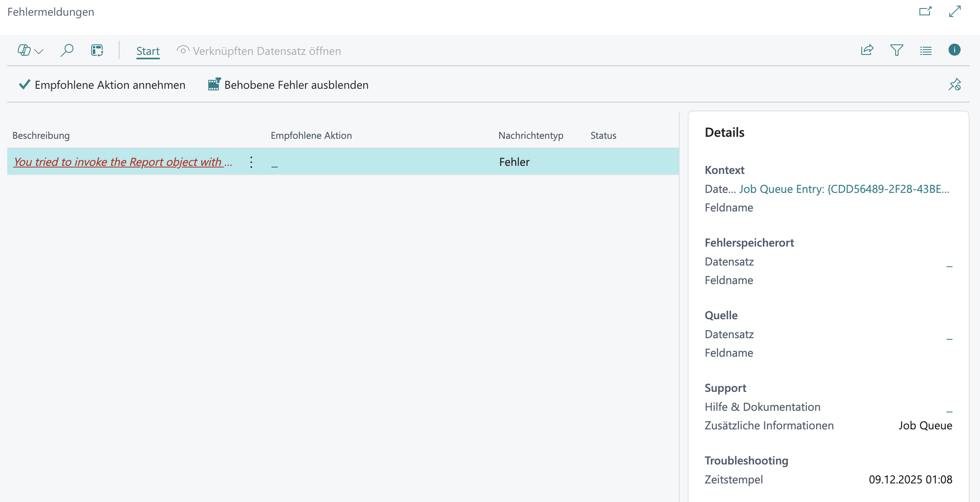Toggle the filter pane funnel icon

coord(896,50)
